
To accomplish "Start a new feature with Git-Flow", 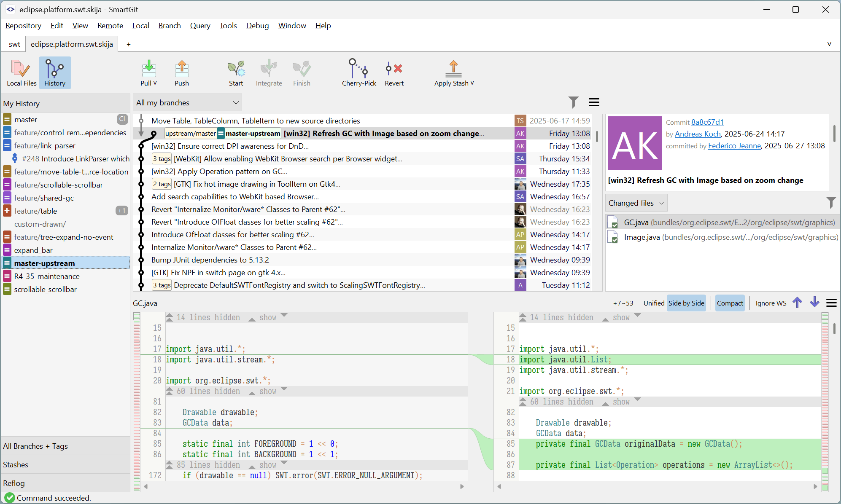I will 236,72.
